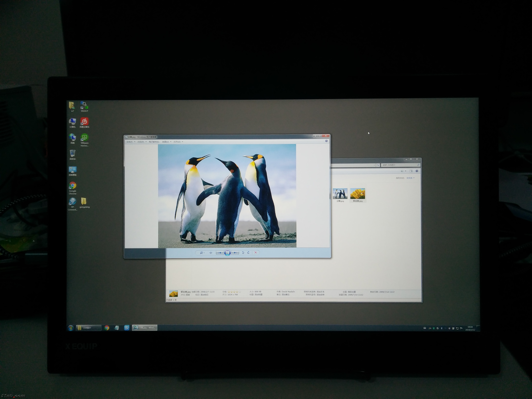Rotate the photo clockwise
The height and width of the screenshot is (399, 532).
(x=248, y=253)
